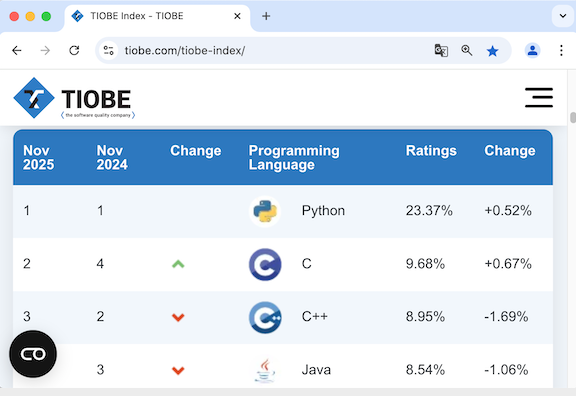576x396 pixels.
Task: Click the "Python" language name
Action: 323,211
